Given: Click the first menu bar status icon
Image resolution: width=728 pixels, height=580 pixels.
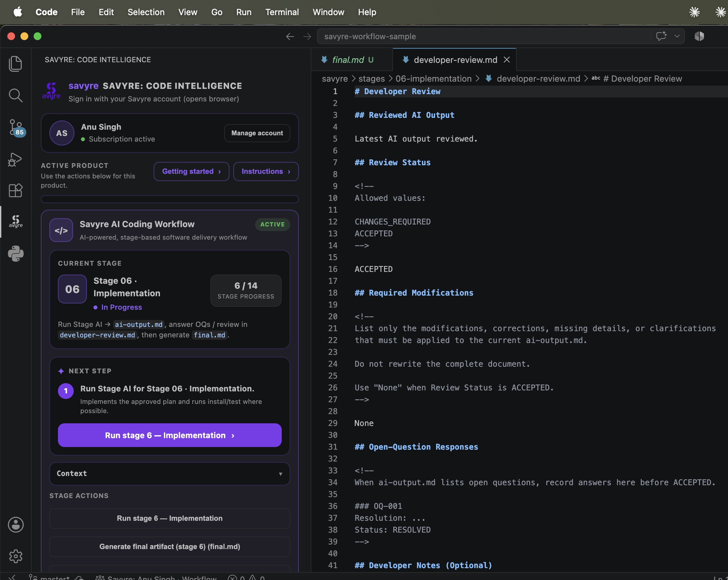Looking at the screenshot, I should (x=694, y=12).
